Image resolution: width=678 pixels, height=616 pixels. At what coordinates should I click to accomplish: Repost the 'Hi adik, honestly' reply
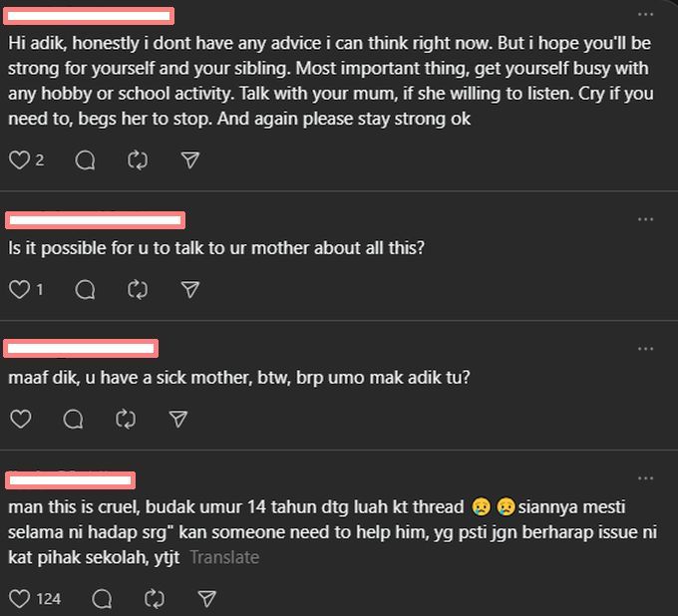click(138, 159)
